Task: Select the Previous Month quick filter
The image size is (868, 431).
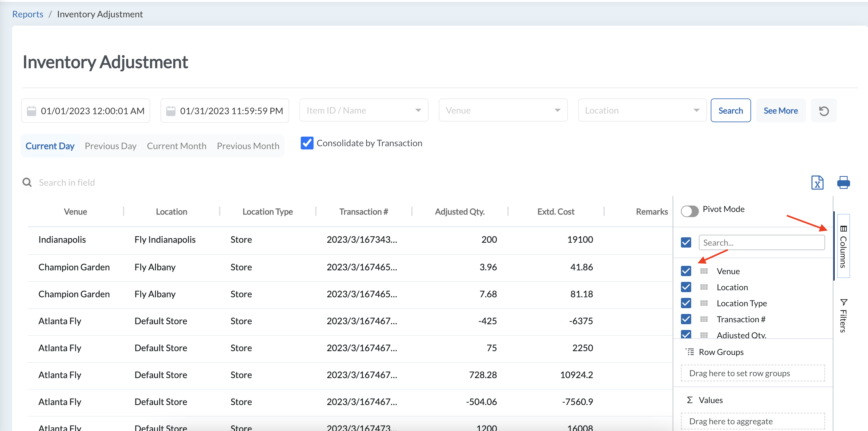Action: click(248, 145)
